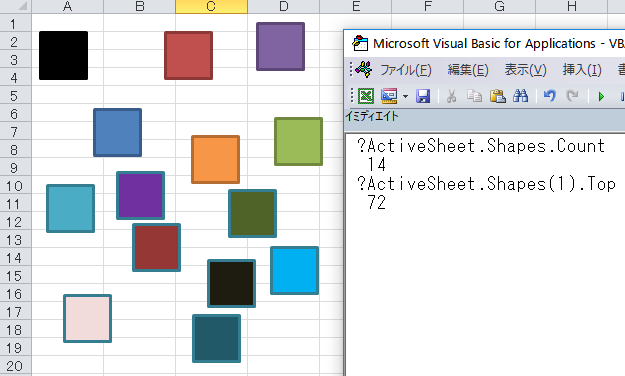Select row 20 header
625x376 pixels.
click(x=16, y=366)
